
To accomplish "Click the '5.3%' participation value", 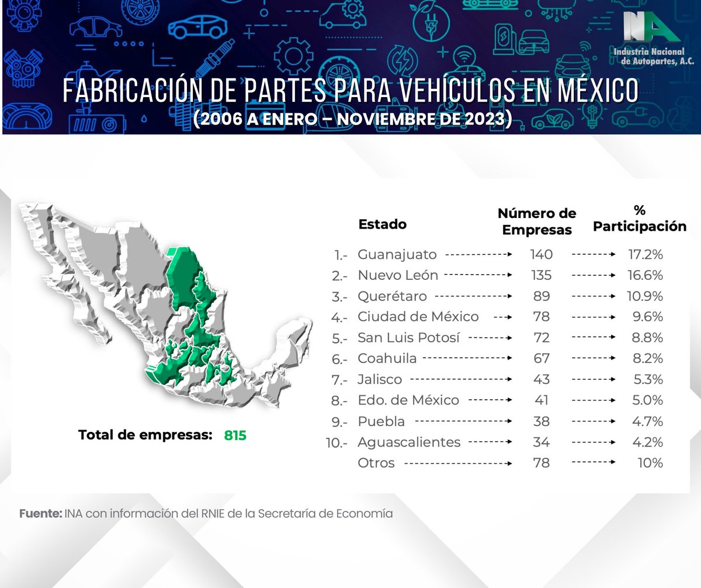I will (x=648, y=379).
